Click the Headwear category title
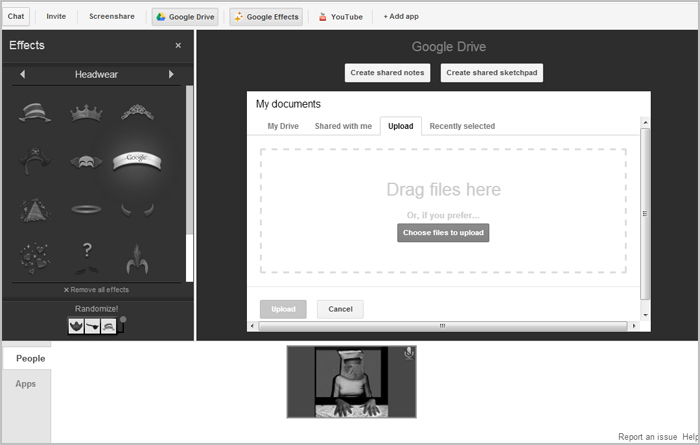Viewport: 700px width, 445px height. (x=96, y=74)
